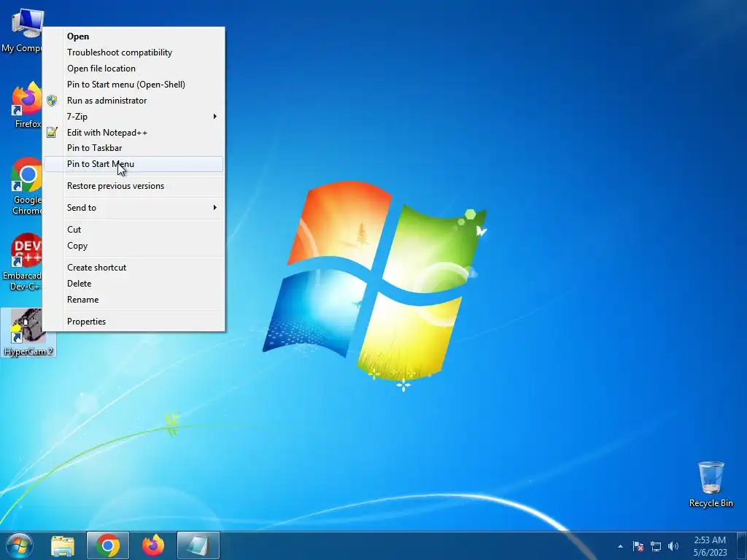Screen dimensions: 747x560
Task: Select the HyperCam 2 desktop shortcut
Action: click(28, 332)
